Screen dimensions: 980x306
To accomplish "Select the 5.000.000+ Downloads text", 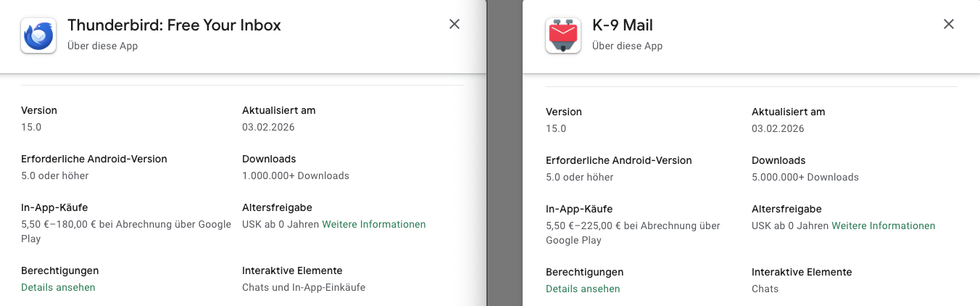I will [805, 177].
